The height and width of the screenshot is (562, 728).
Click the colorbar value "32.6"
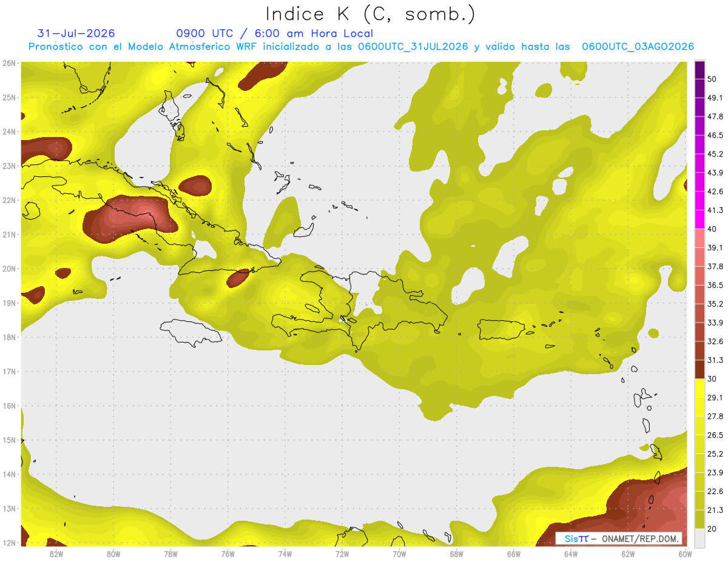[715, 341]
